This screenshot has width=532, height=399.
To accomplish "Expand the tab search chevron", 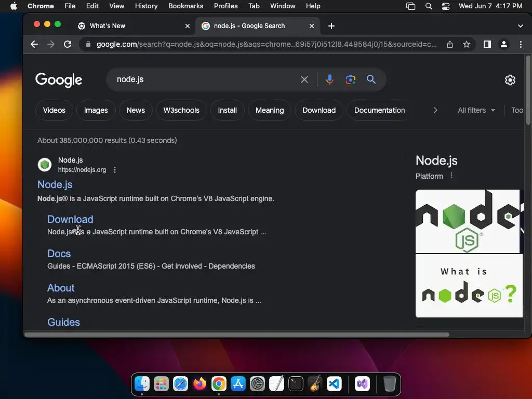I will [520, 26].
